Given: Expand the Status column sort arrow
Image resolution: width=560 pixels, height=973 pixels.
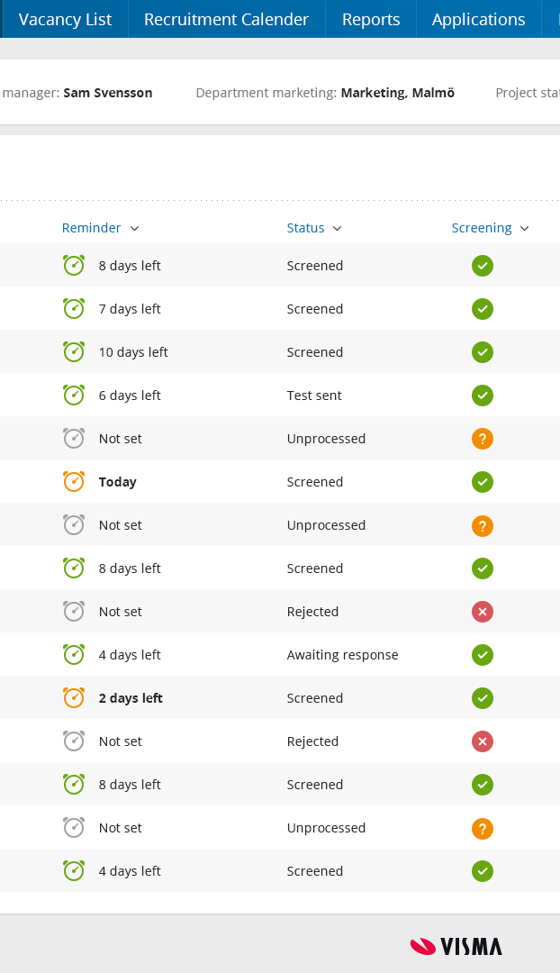Looking at the screenshot, I should point(338,228).
